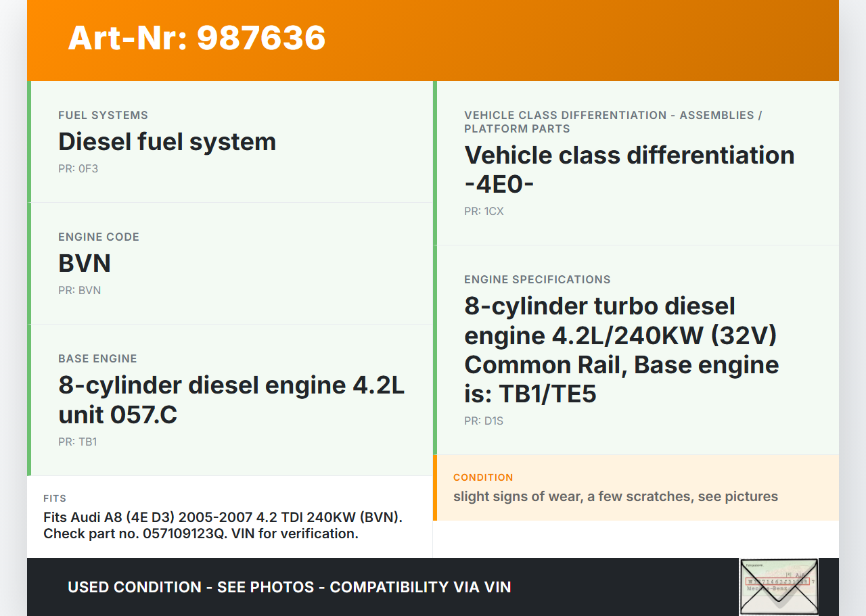The image size is (866, 616).
Task: Click the Art-Nr: 987636 heading
Action: coord(197,38)
